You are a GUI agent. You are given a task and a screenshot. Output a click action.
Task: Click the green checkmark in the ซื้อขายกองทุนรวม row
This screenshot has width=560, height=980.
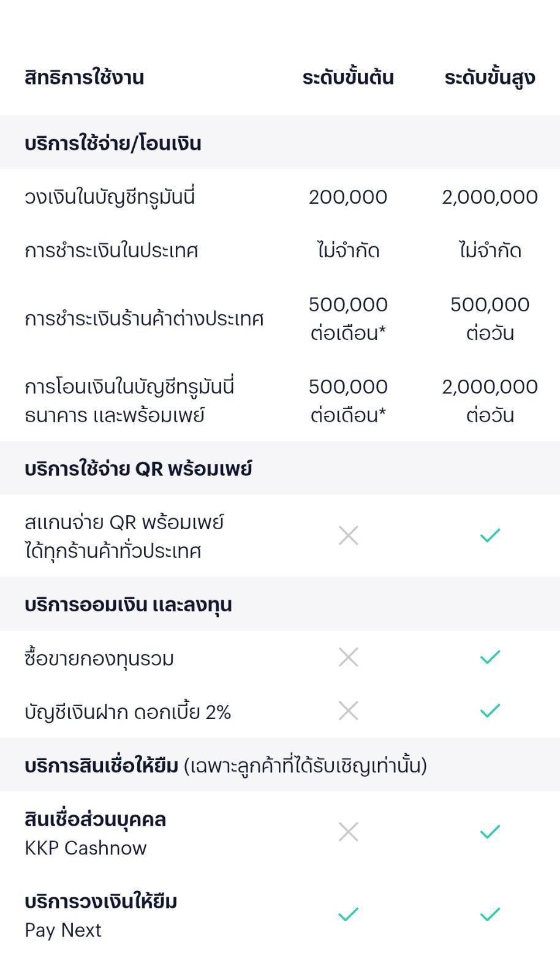(490, 657)
